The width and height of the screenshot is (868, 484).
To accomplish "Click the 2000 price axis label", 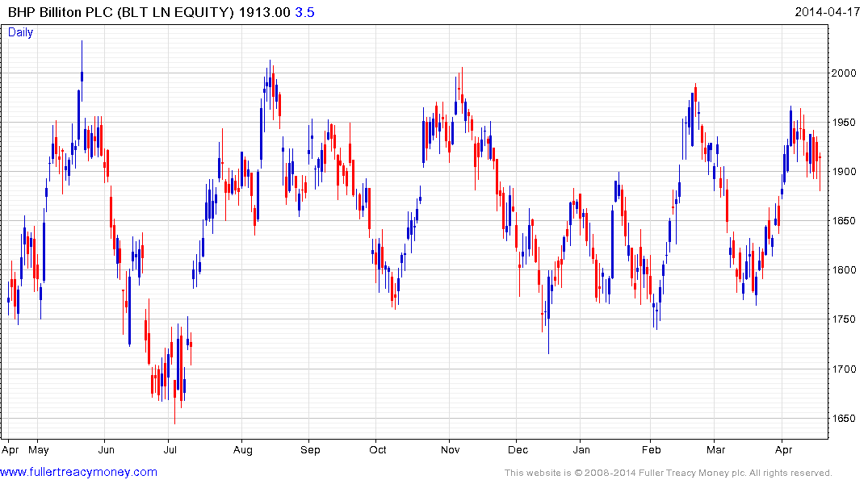I will 844,73.
